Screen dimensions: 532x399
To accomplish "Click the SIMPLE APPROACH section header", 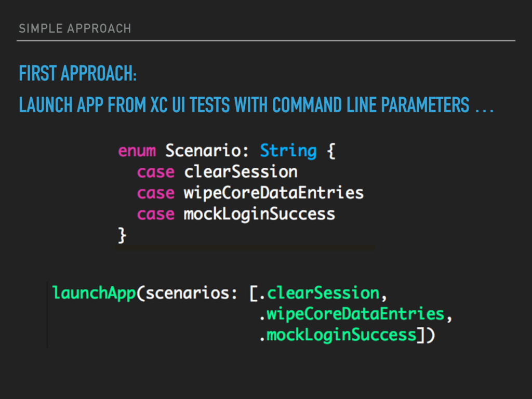I will (x=75, y=29).
